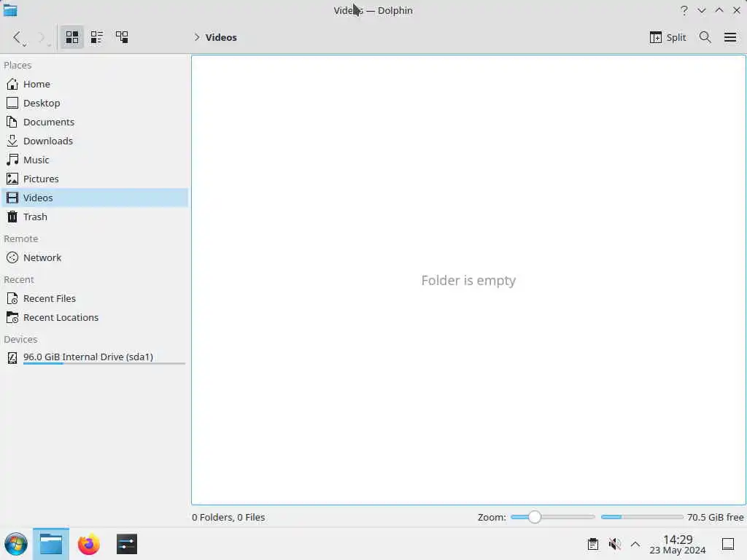Viewport: 747px width, 560px height.
Task: Click the Videos film icon
Action: [12, 198]
